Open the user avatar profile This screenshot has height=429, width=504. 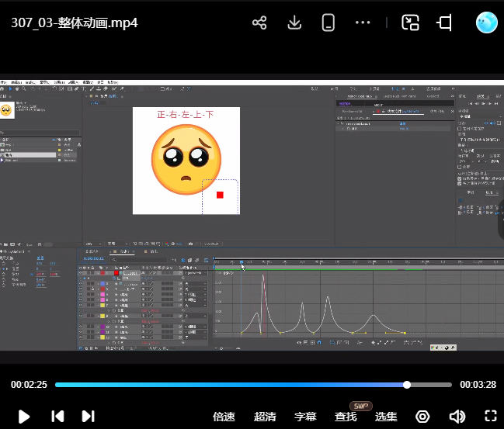[487, 22]
